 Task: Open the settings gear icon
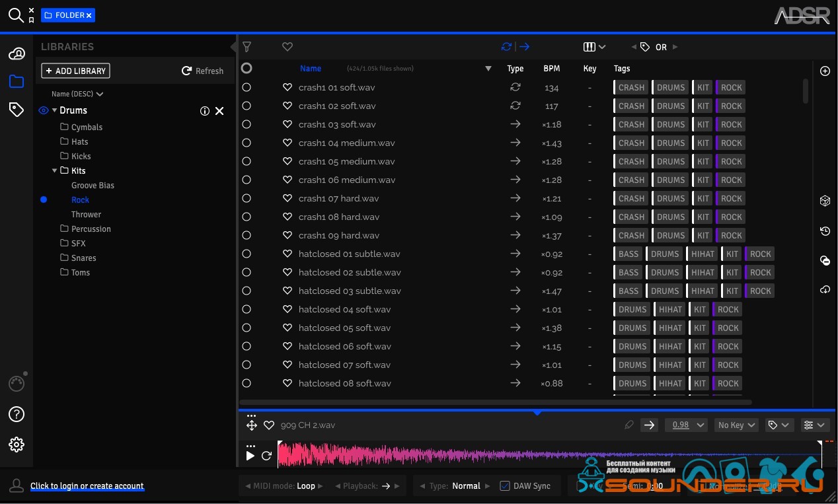click(17, 445)
